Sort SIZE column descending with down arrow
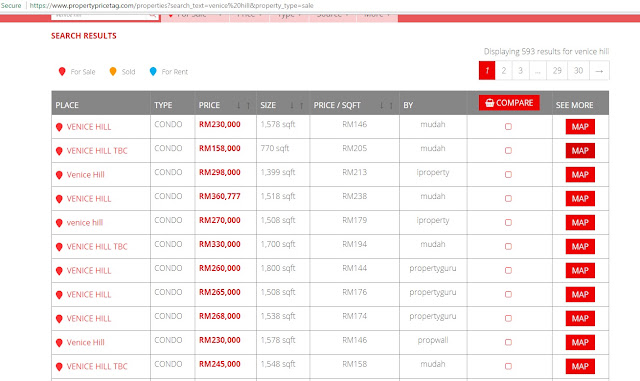The width and height of the screenshot is (640, 381). [292, 105]
